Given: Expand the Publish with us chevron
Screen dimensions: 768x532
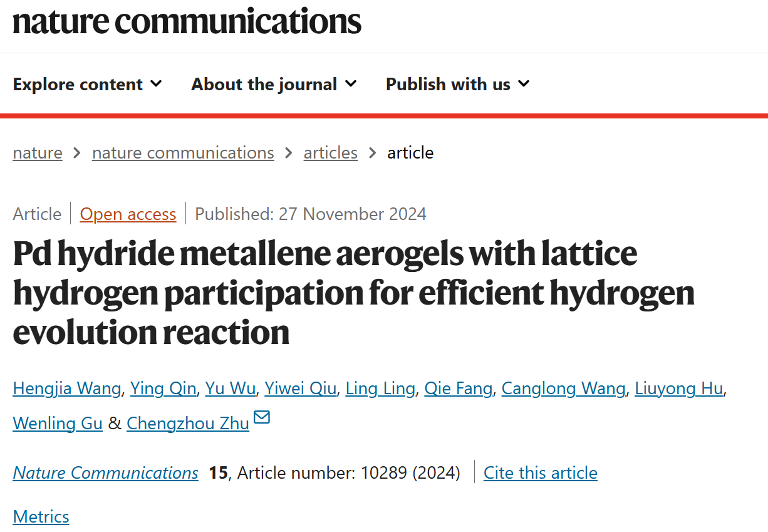Looking at the screenshot, I should [524, 83].
